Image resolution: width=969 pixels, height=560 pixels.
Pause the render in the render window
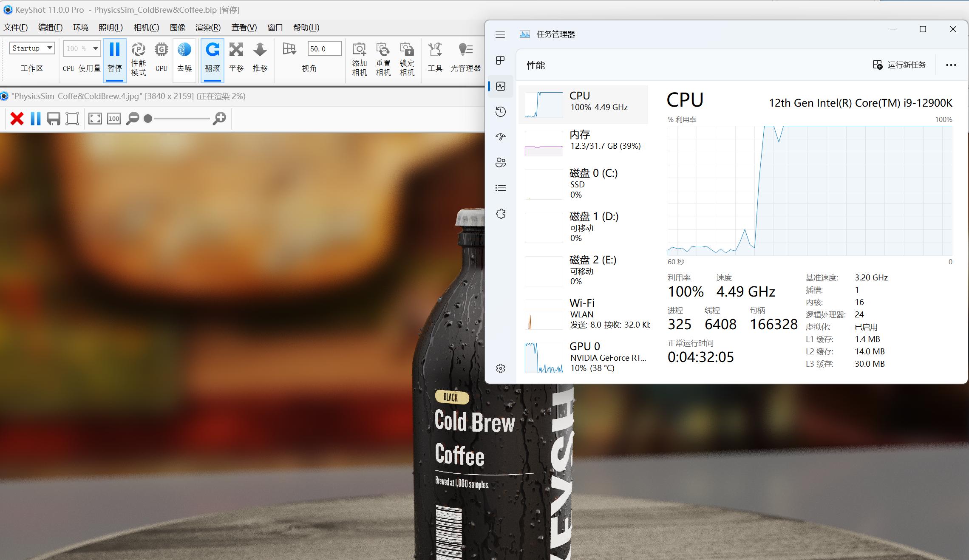click(35, 119)
